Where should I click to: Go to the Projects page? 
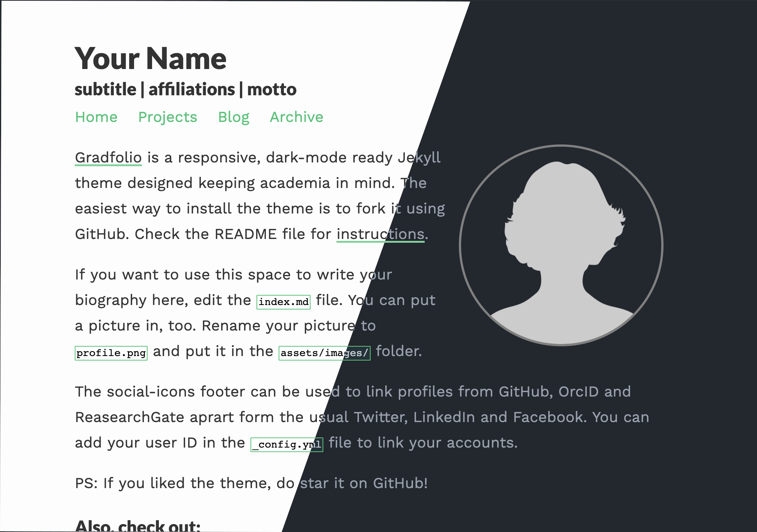(167, 117)
